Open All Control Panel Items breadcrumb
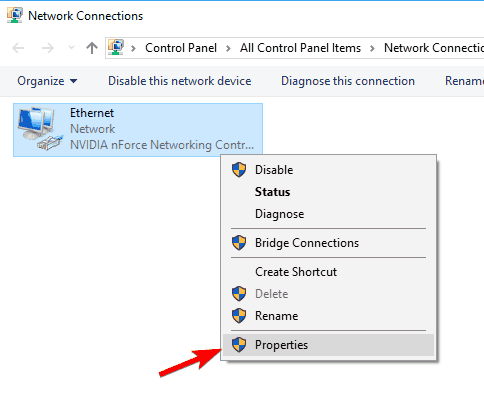Viewport: 484px width, 406px height. pyautogui.click(x=300, y=48)
